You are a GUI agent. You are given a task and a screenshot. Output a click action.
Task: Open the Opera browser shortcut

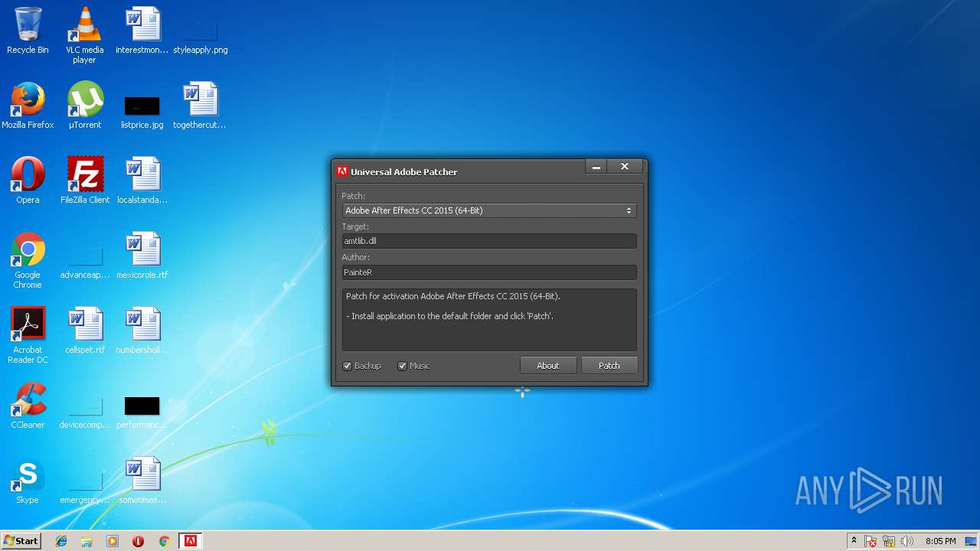(28, 181)
